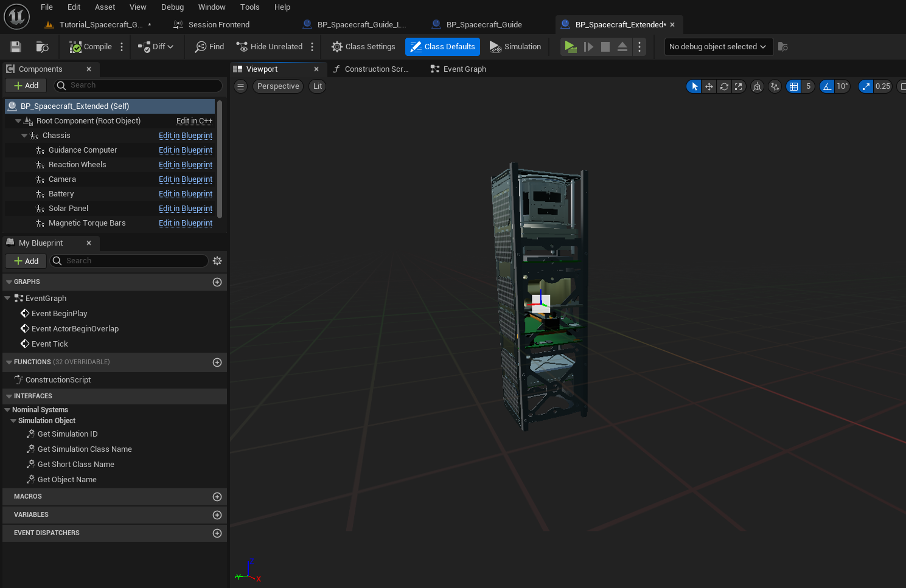Click Edit in Blueprint link for Battery
Image resolution: width=906 pixels, height=588 pixels.
(186, 194)
